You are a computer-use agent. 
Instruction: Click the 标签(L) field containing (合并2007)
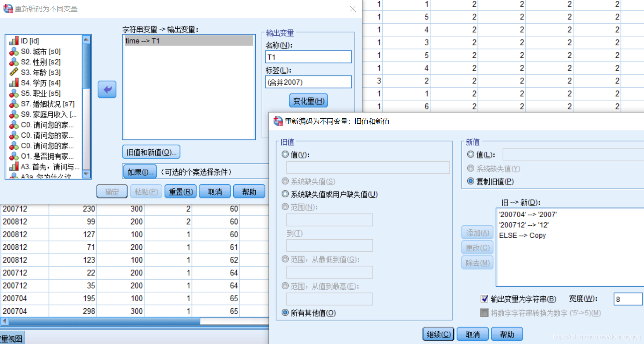point(308,82)
